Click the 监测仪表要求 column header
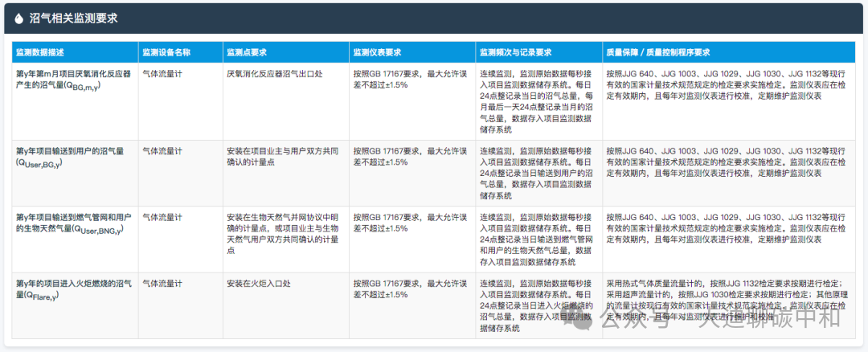The width and height of the screenshot is (868, 352). (377, 52)
